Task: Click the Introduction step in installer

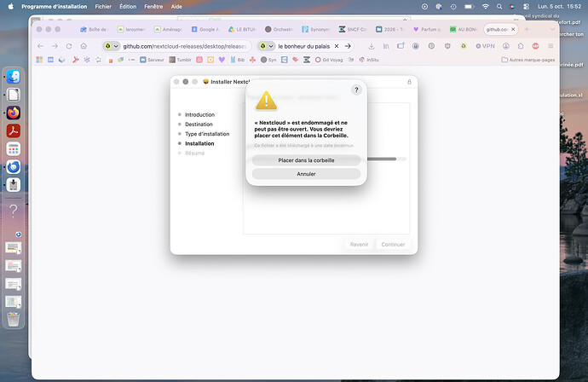Action: point(199,114)
